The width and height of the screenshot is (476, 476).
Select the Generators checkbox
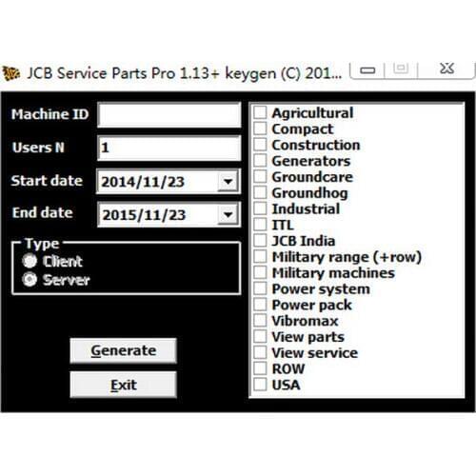coord(260,161)
